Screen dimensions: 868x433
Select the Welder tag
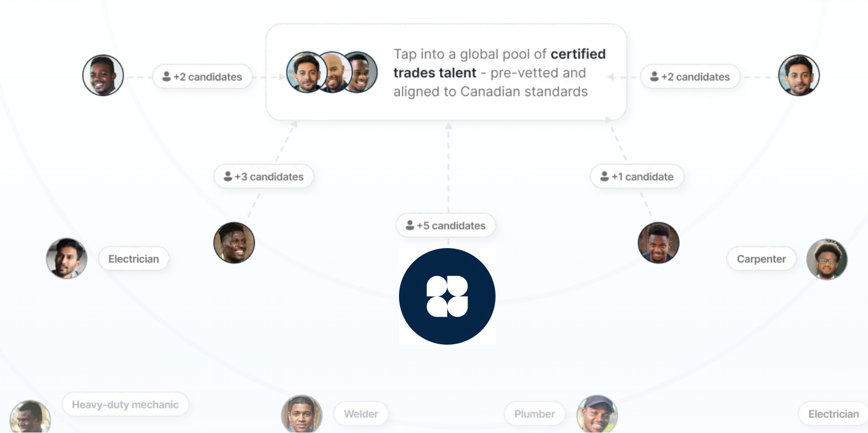point(360,414)
